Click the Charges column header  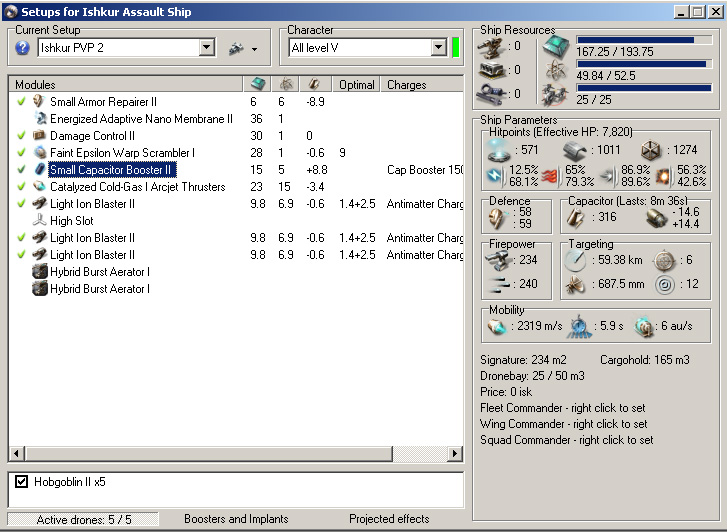coord(421,84)
